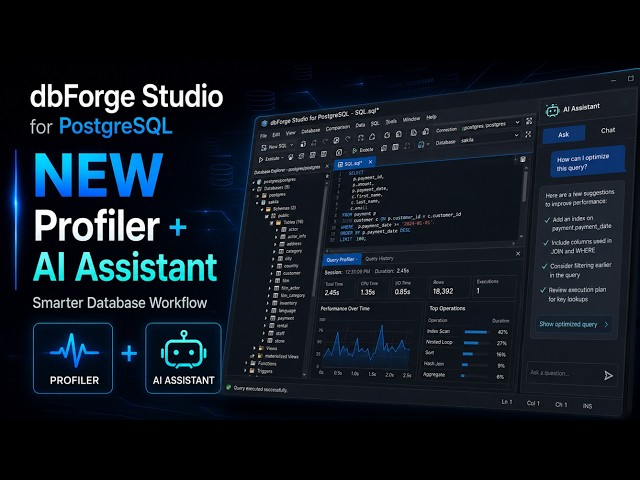Viewport: 640px width, 480px height.
Task: Click the Index Scan duration bar
Action: coord(476,332)
